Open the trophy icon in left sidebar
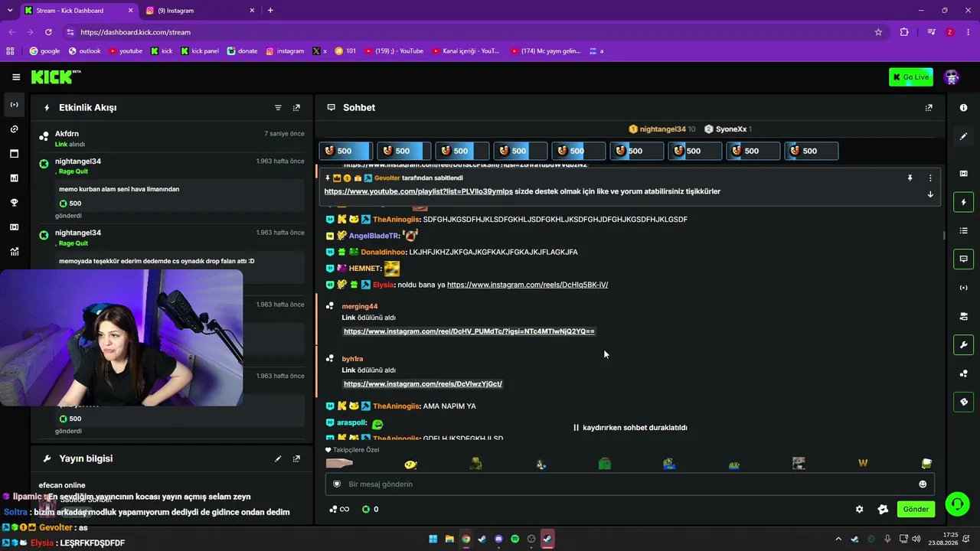 point(15,203)
